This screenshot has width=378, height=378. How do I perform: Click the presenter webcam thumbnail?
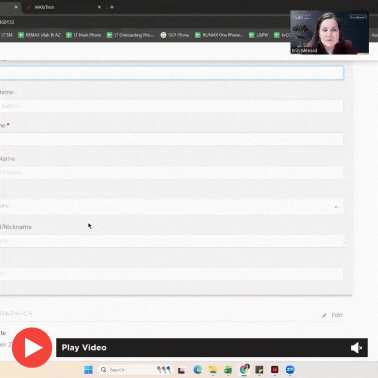coord(329,32)
